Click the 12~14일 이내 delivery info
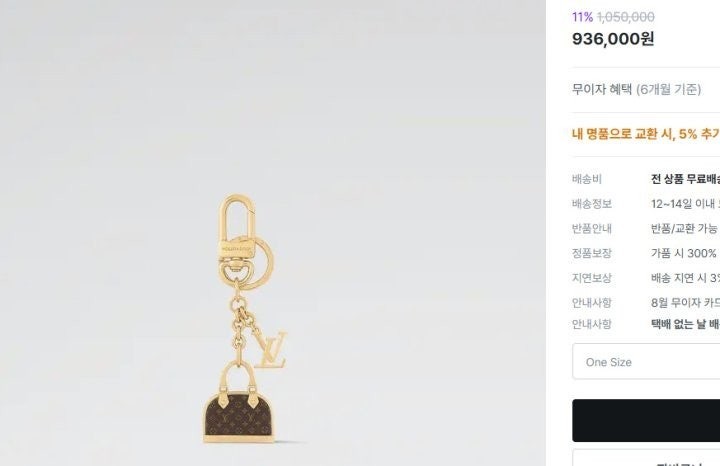Viewport: 720px width, 466px height. point(685,204)
